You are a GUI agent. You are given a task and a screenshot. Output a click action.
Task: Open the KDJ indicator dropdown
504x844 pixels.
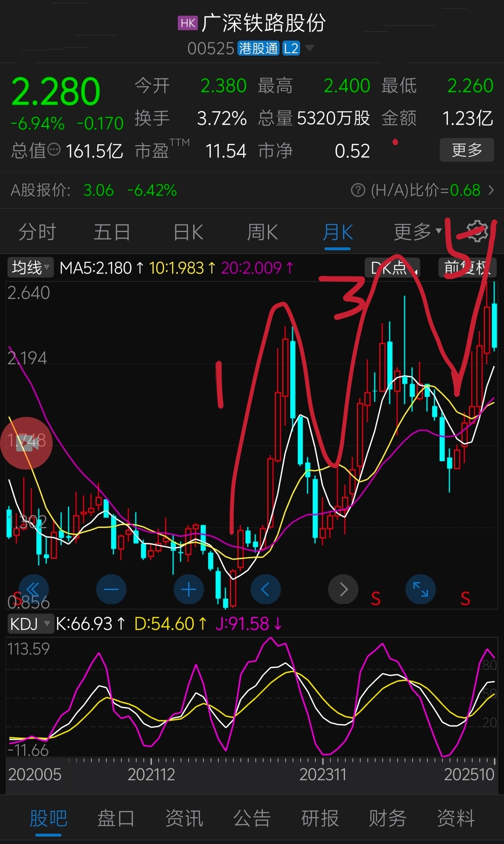pyautogui.click(x=30, y=624)
